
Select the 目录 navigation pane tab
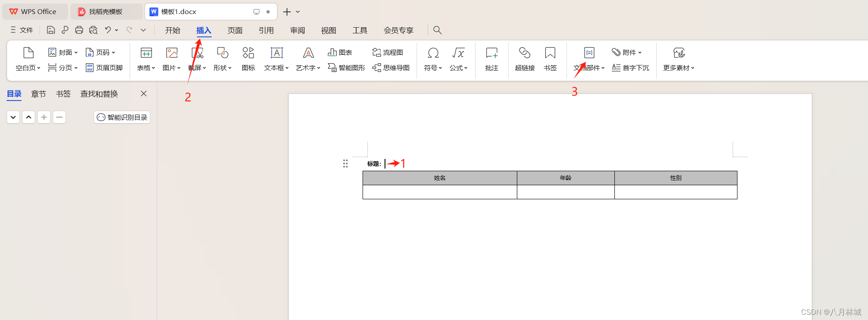pos(14,94)
